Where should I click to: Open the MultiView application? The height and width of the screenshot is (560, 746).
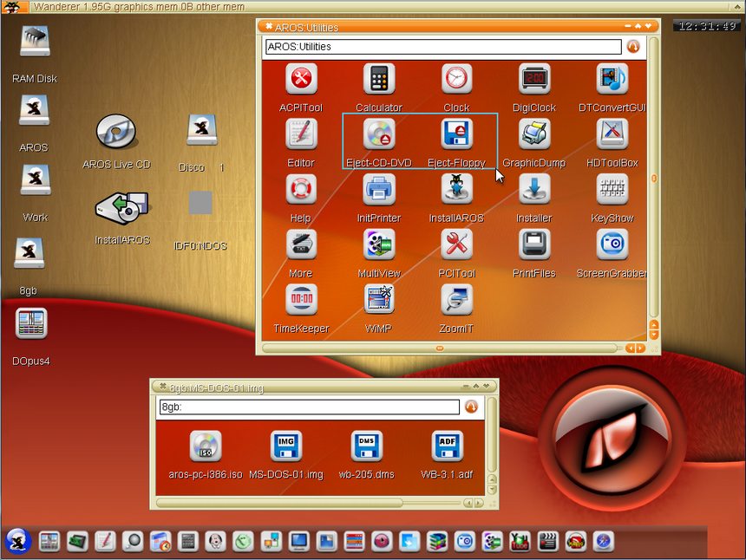(x=379, y=245)
